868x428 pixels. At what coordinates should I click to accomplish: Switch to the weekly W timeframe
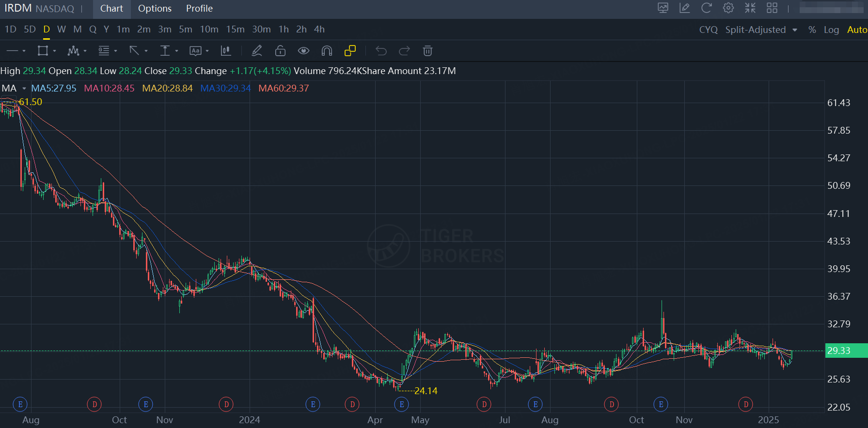[62, 30]
